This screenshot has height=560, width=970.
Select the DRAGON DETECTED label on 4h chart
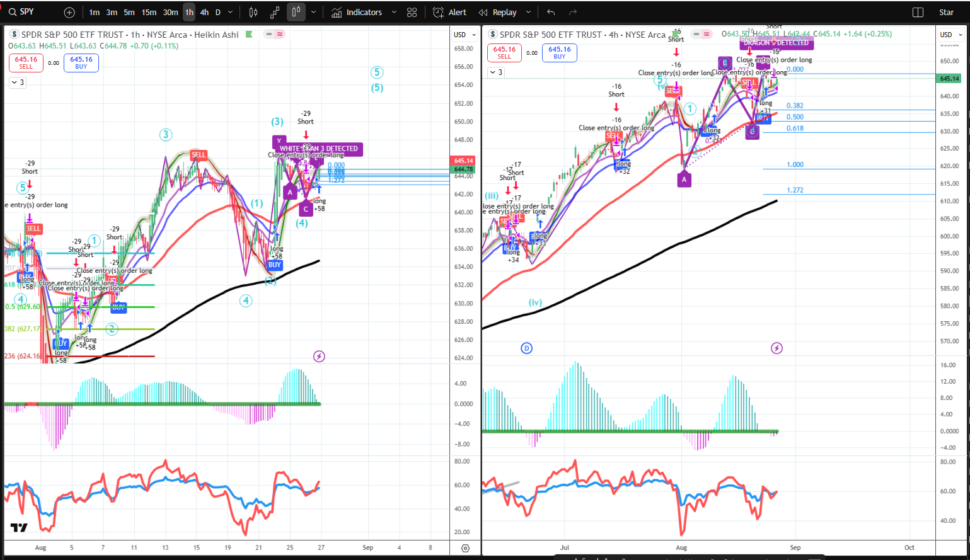tap(776, 43)
